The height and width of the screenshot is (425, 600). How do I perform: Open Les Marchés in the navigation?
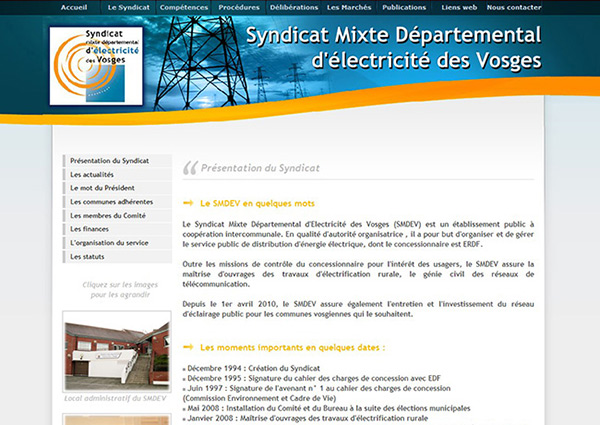[x=349, y=7]
